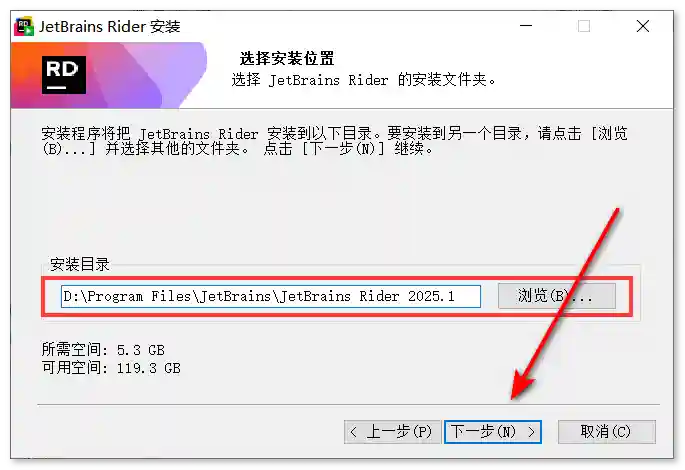Screen dimensions: 685x470
Task: Proceed with 下一步(N) button
Action: point(493,432)
